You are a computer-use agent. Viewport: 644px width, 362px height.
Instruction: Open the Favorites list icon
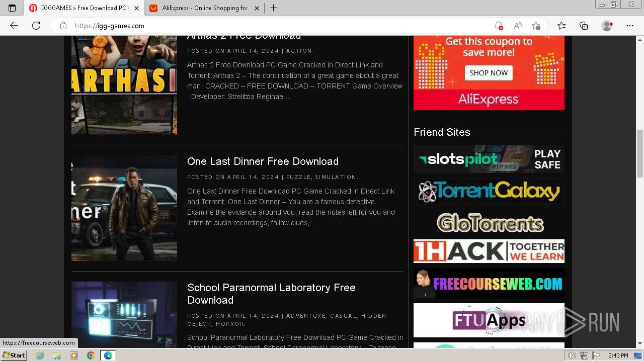pos(561,26)
